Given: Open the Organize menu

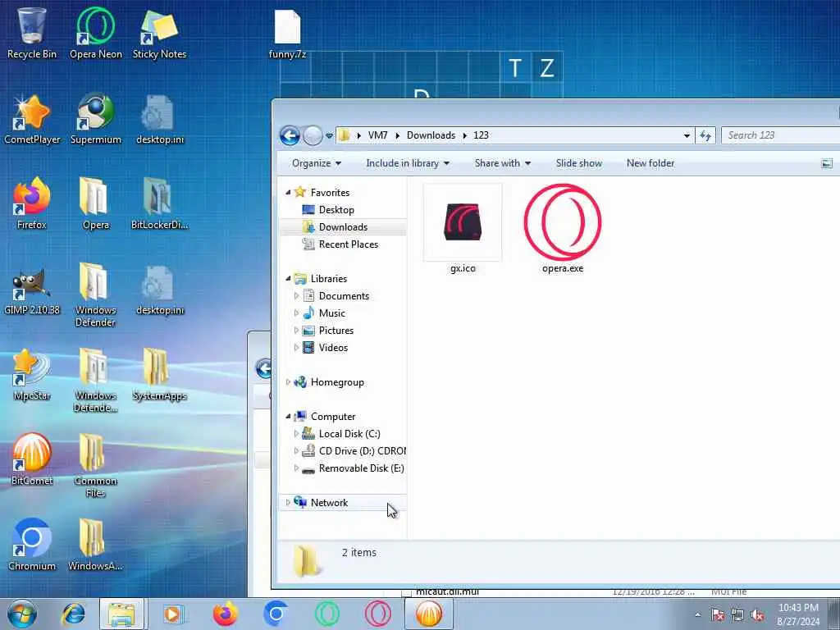Looking at the screenshot, I should coord(316,163).
